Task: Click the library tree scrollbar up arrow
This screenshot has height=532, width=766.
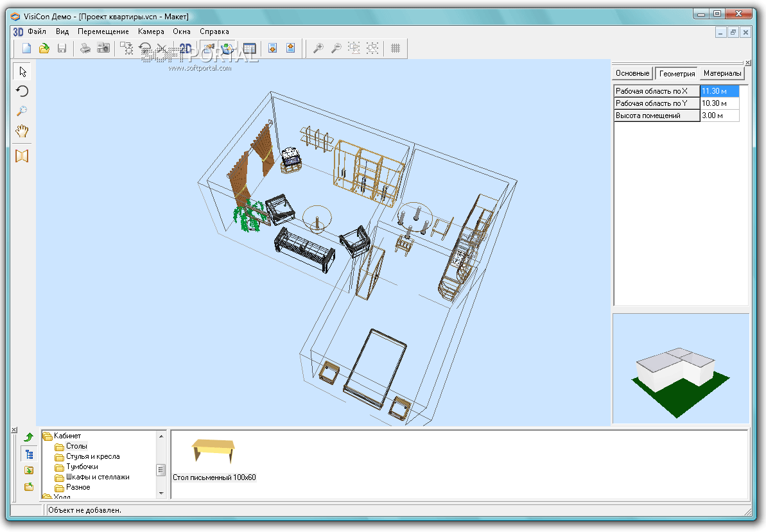Action: click(x=161, y=436)
